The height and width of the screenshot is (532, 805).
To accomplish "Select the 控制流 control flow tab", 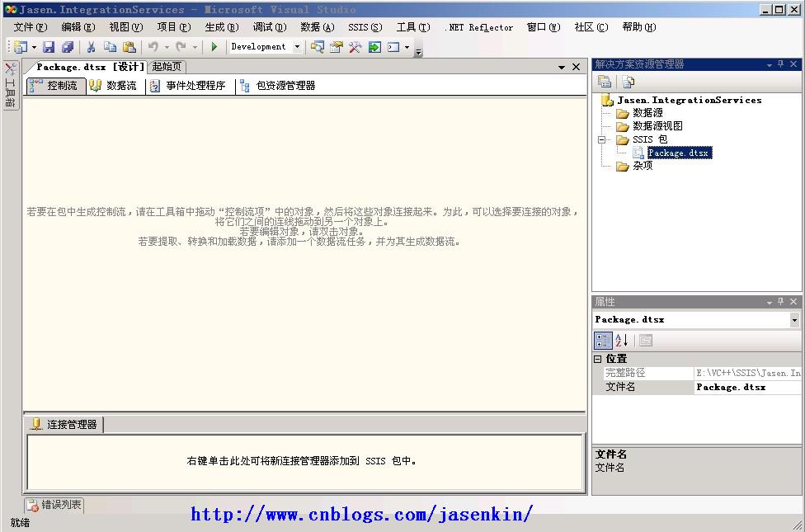I will tap(56, 86).
